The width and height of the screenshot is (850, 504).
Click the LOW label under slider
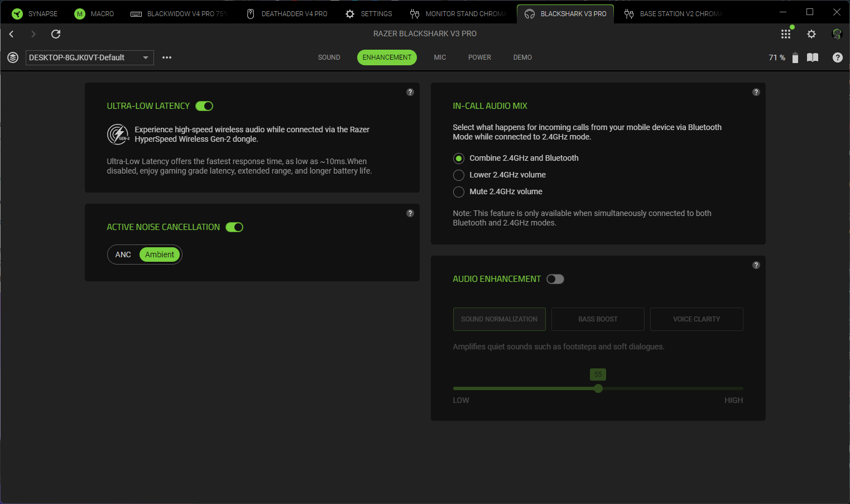point(461,400)
